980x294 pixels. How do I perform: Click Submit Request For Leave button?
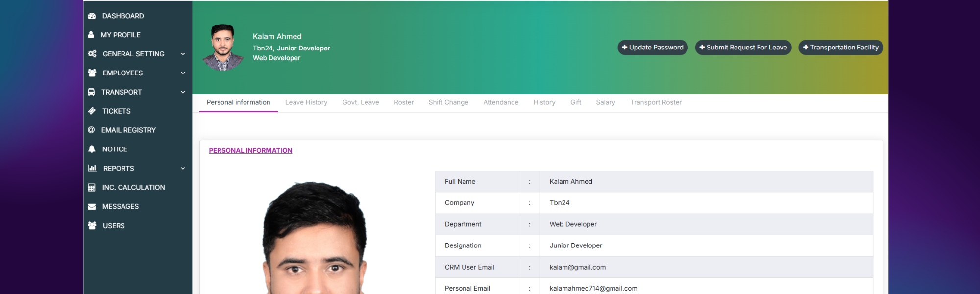743,48
